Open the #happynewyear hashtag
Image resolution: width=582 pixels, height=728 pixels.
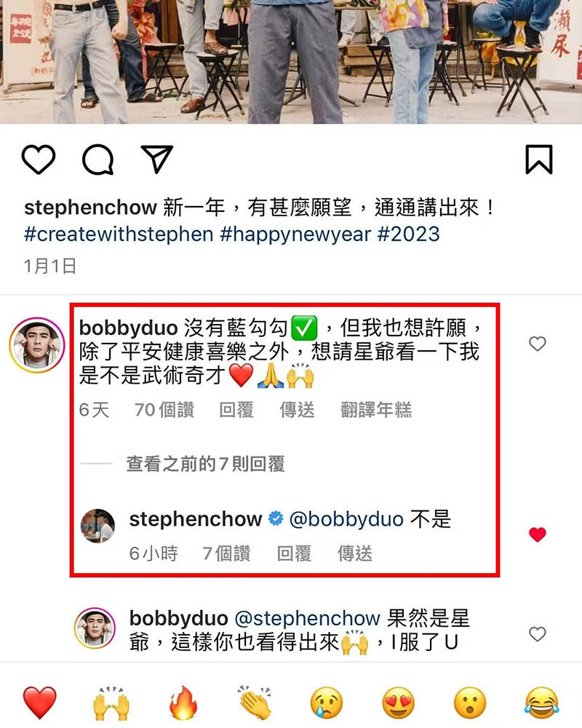295,234
